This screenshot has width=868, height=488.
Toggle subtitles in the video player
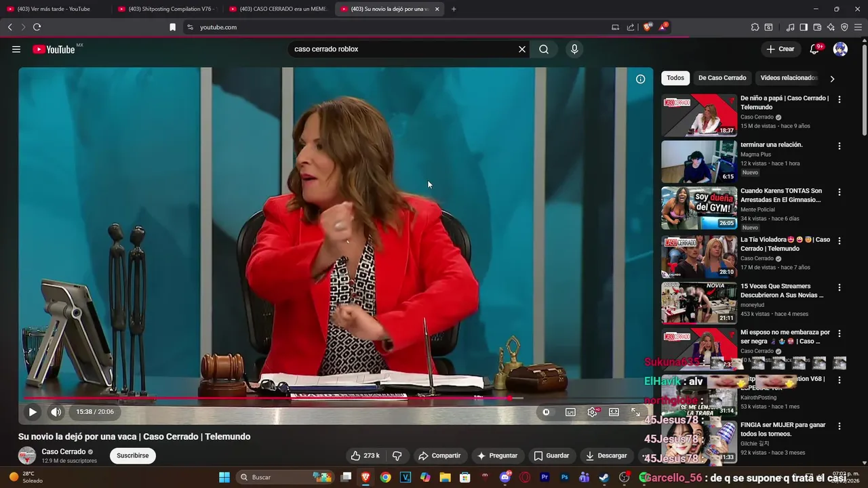[x=570, y=411]
